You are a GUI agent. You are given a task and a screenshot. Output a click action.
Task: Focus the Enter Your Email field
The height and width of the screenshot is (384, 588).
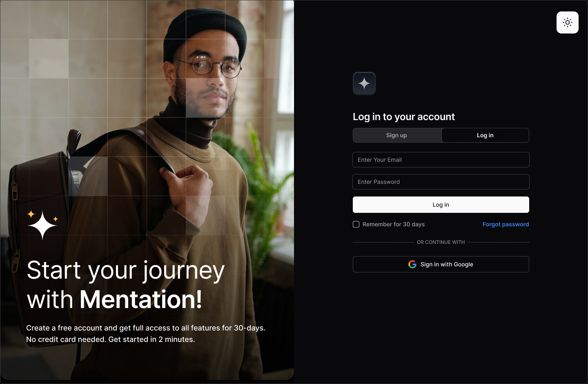coord(441,160)
